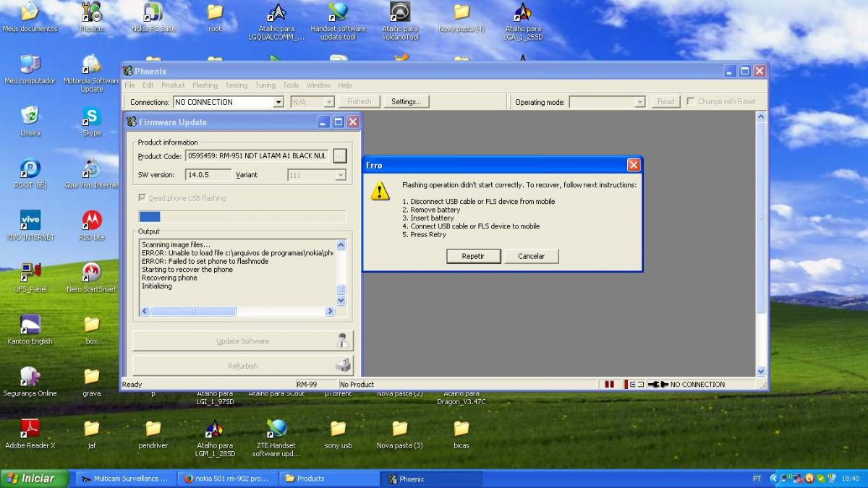Image resolution: width=868 pixels, height=488 pixels.
Task: Open the Skype desktop icon
Action: point(92,121)
